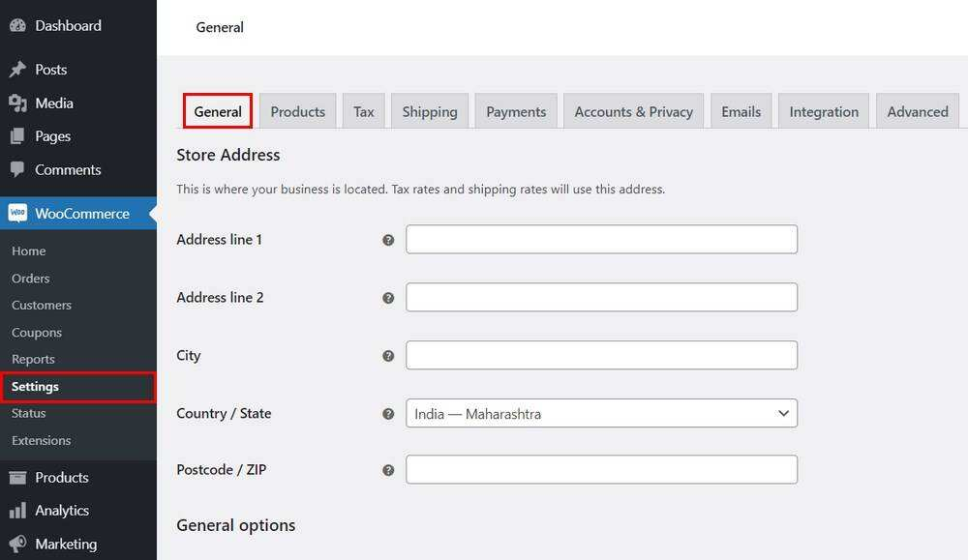Click the WooCommerce Woo logo icon
The image size is (968, 560).
pos(17,213)
